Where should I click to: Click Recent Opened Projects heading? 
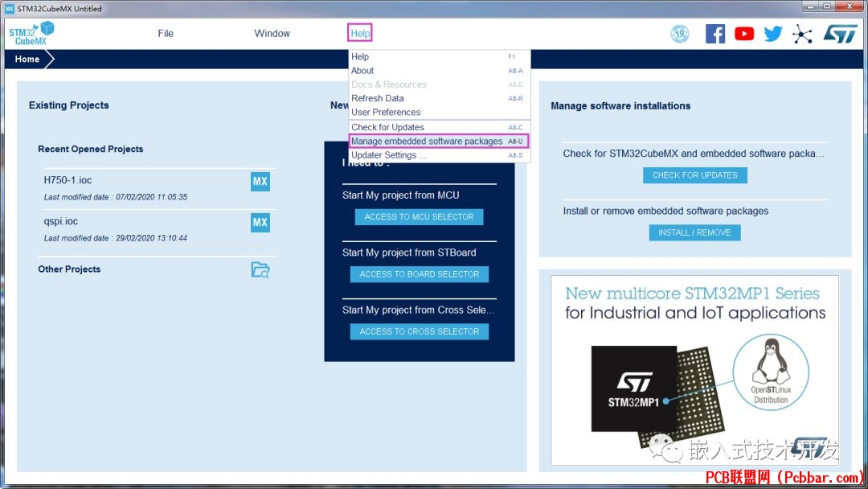(x=91, y=149)
